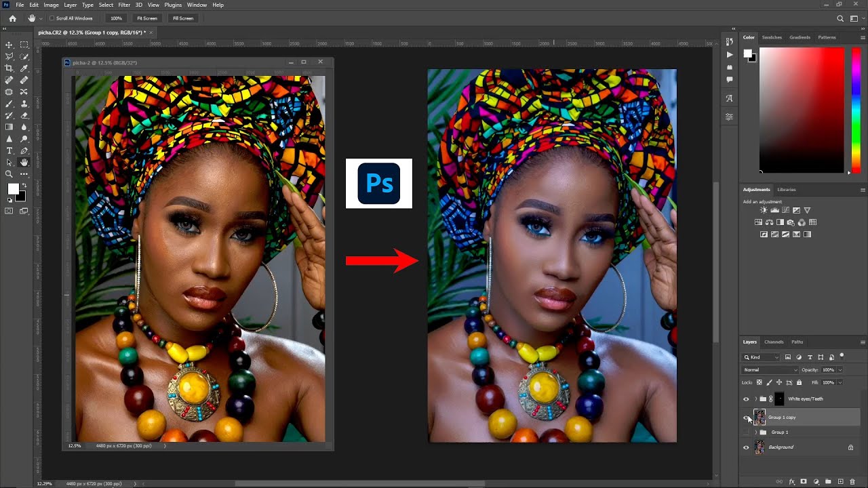
Task: Open the Search icon in options bar
Action: tap(840, 18)
